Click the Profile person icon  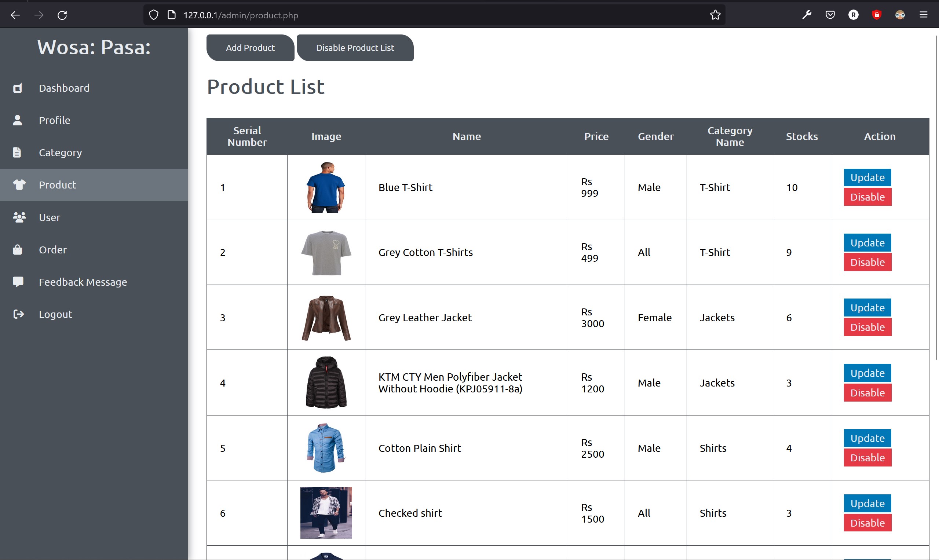coord(17,120)
